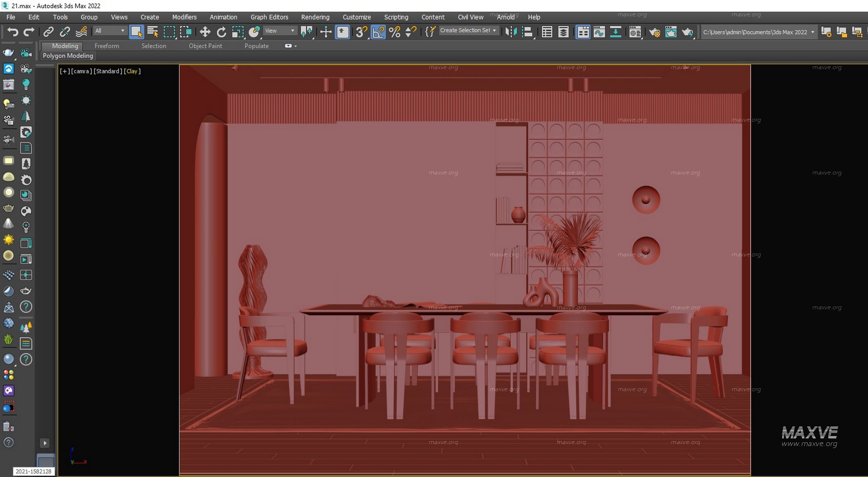868x477 pixels.
Task: Select the Move transform tool
Action: coord(205,32)
